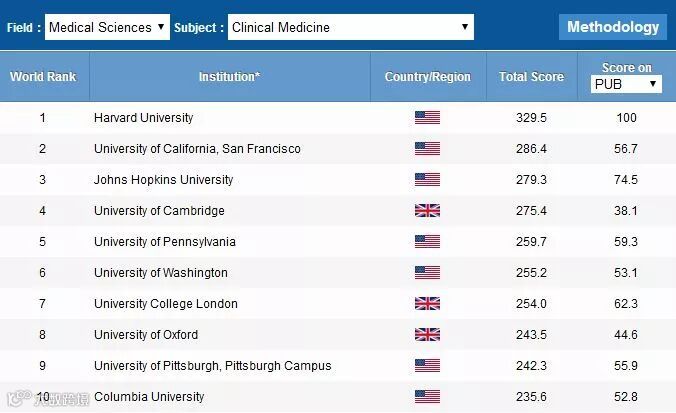Click the US flag beside Harvard University
This screenshot has width=676, height=413.
pyautogui.click(x=427, y=118)
